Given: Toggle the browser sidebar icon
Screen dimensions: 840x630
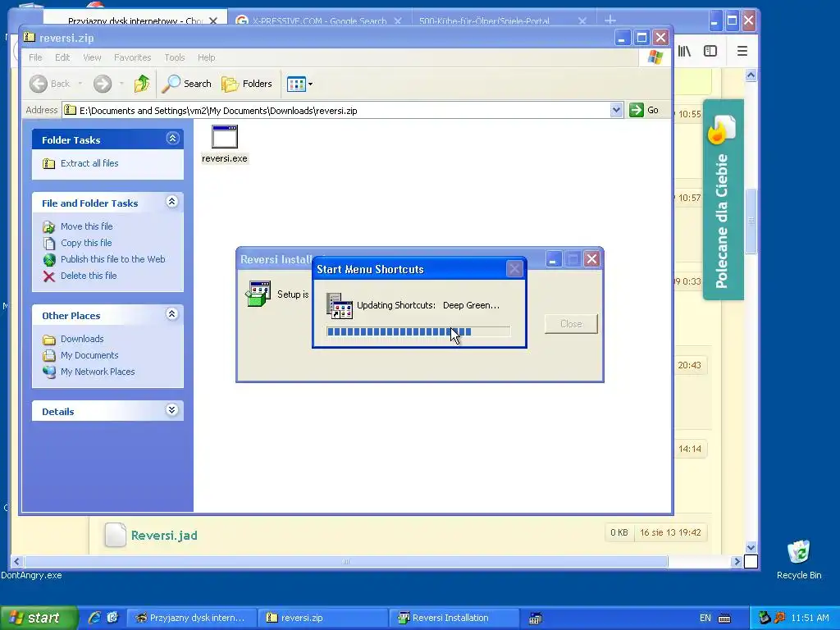Looking at the screenshot, I should (x=710, y=51).
